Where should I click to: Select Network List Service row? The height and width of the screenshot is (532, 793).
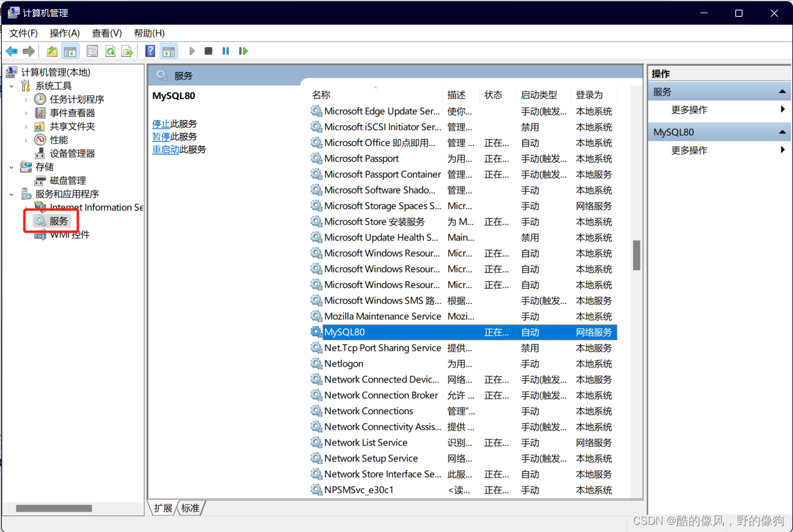[463, 442]
